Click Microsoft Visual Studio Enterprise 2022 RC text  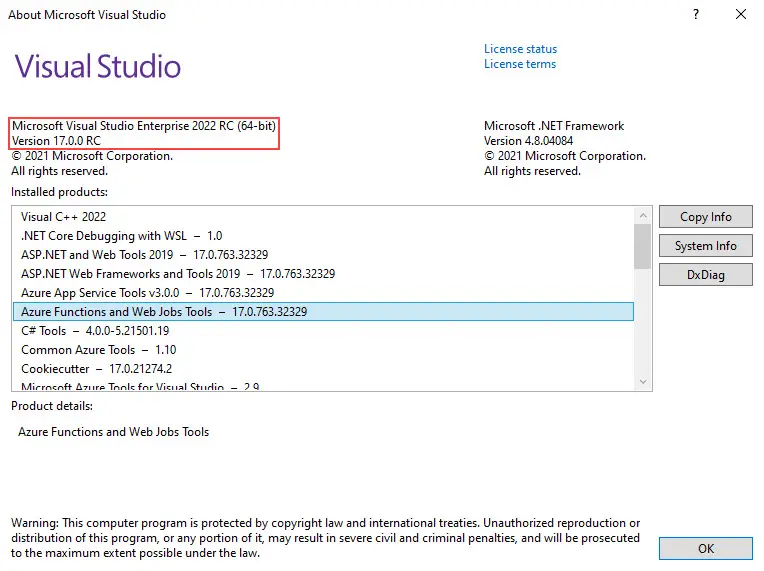click(x=144, y=126)
